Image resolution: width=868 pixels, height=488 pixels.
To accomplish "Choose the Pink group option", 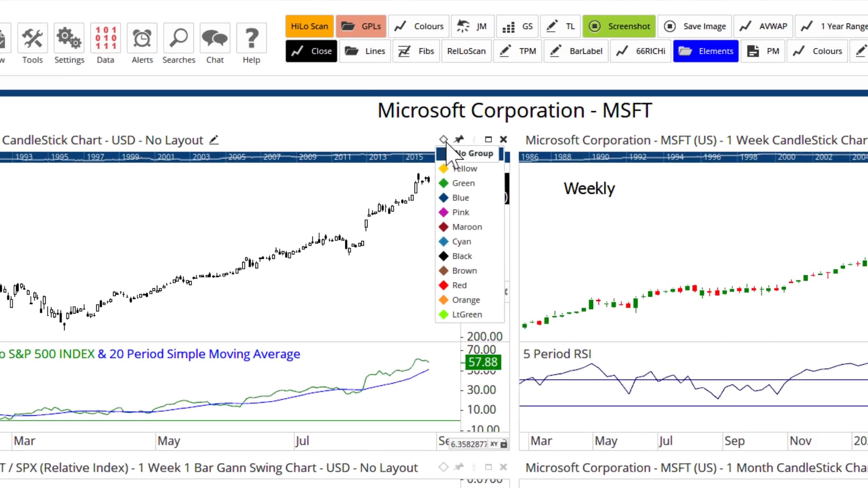I will click(470, 212).
